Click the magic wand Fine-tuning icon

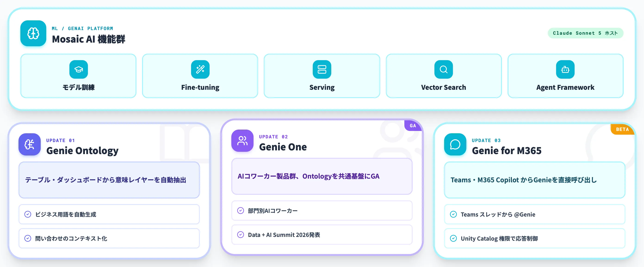(x=200, y=69)
